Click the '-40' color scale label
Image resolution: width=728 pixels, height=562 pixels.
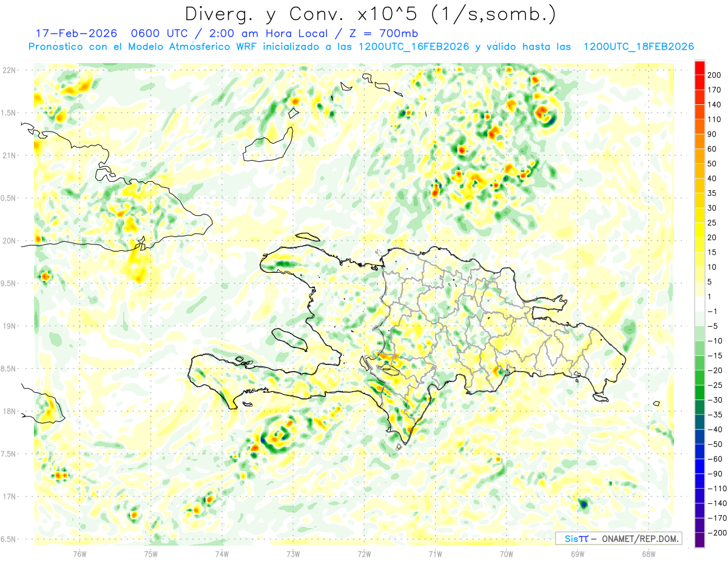[x=716, y=429]
